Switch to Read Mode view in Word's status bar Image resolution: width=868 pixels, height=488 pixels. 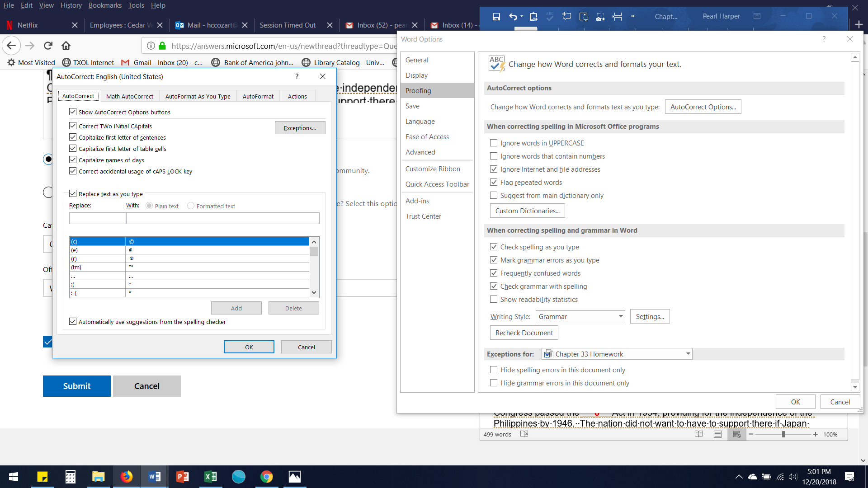pyautogui.click(x=698, y=434)
